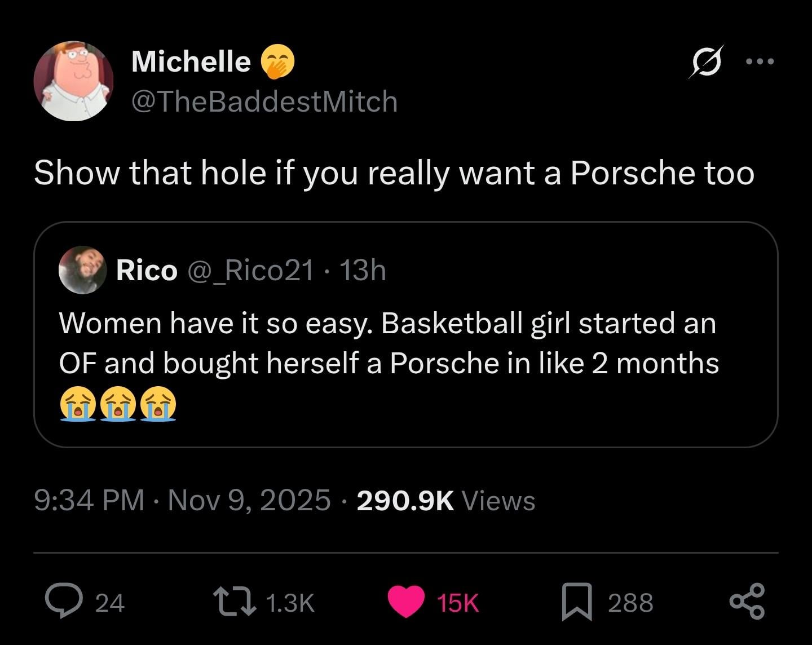Click the 13h timestamp on quoted tweet
The height and width of the screenshot is (645, 812).
(x=364, y=271)
